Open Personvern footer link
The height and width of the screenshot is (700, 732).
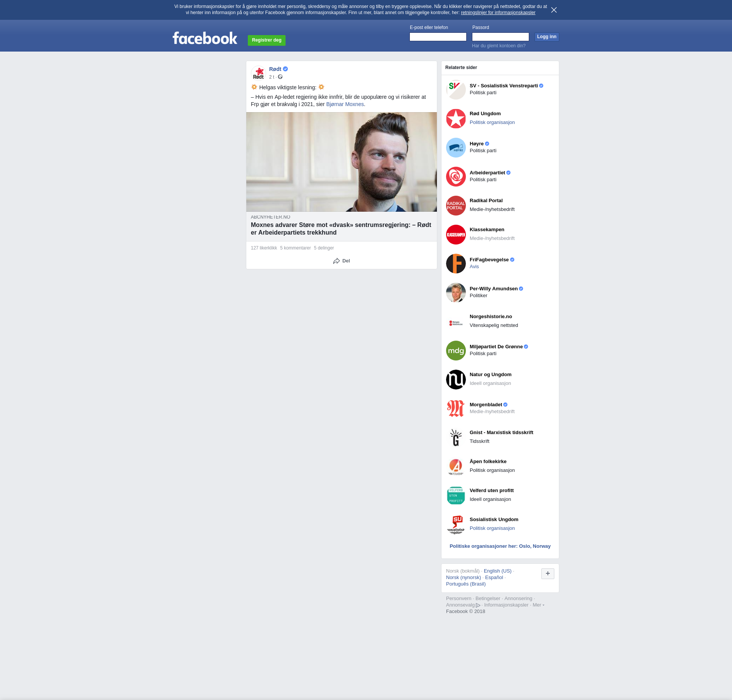pos(459,599)
